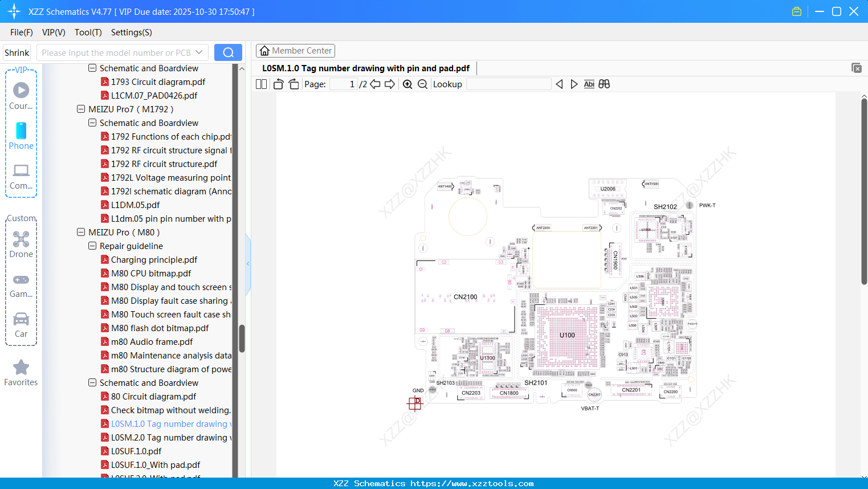
Task: Collapse the Repair guideline tree node
Action: [92, 246]
